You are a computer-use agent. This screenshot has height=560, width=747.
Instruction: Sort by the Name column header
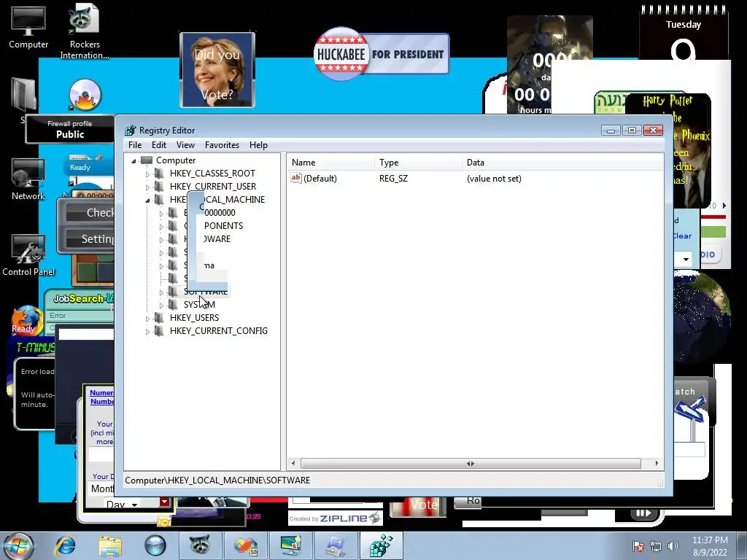[x=330, y=163]
